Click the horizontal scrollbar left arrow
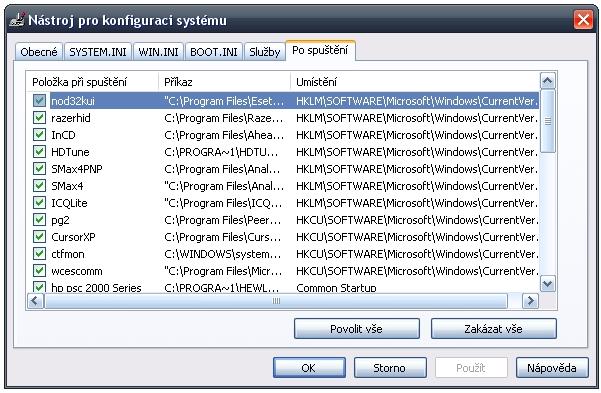Screen dimensions: 601x393 (35, 301)
